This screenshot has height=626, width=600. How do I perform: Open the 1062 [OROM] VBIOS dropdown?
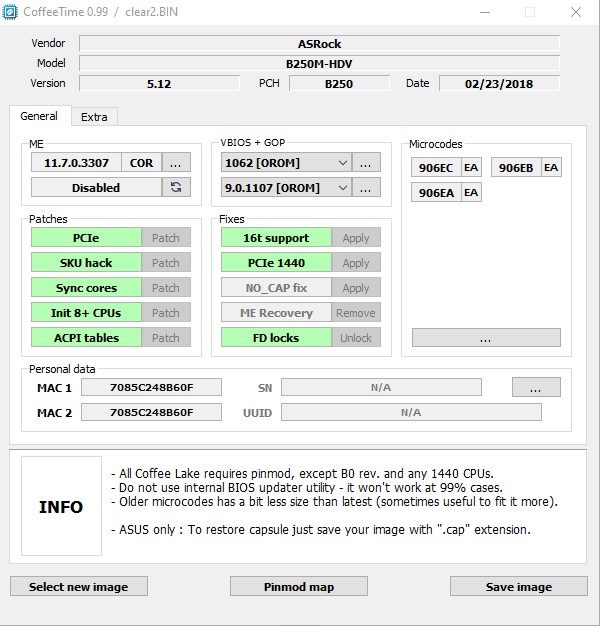click(286, 162)
